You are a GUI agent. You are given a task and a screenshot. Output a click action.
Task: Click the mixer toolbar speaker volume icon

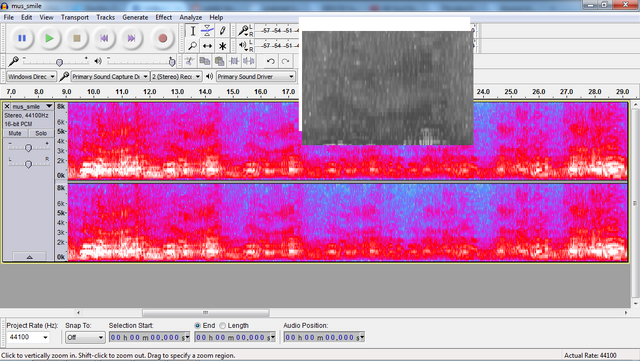coord(98,61)
